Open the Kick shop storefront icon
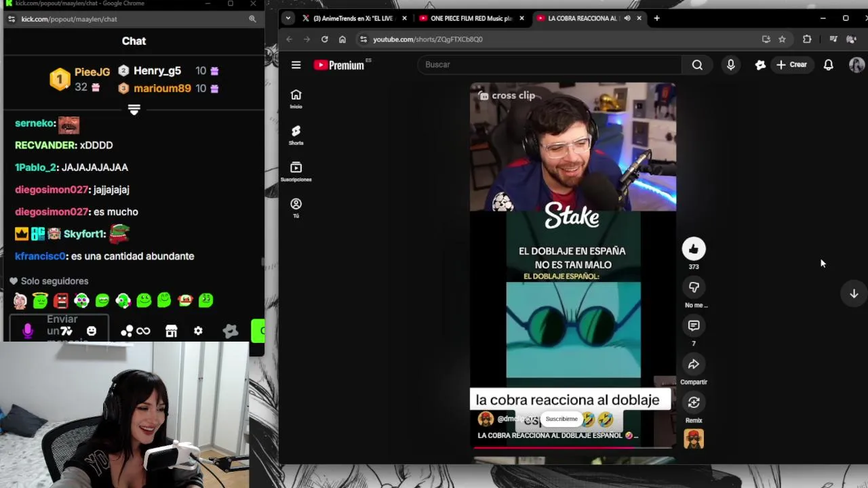The height and width of the screenshot is (488, 868). [x=171, y=331]
